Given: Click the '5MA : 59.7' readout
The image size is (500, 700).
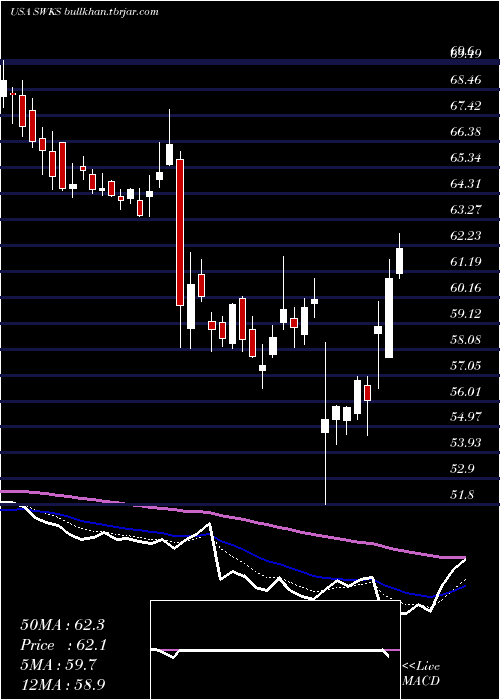Looking at the screenshot, I should pyautogui.click(x=58, y=665).
